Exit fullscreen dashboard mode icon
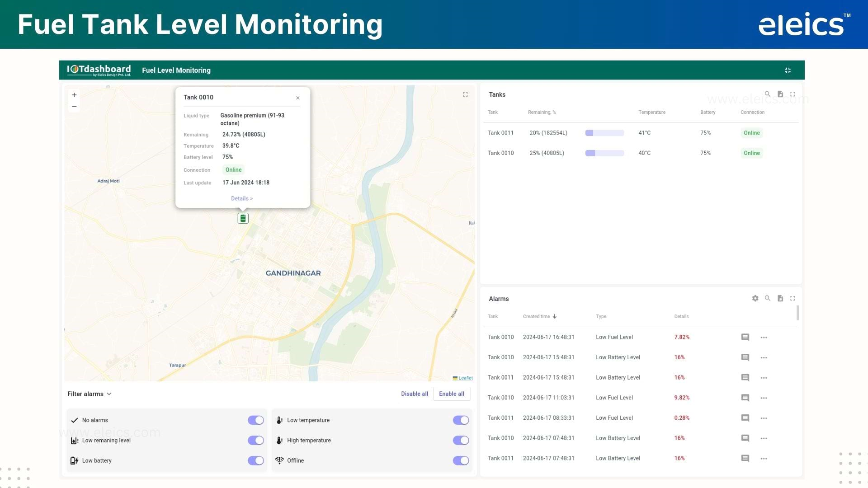The height and width of the screenshot is (488, 868). coord(788,70)
